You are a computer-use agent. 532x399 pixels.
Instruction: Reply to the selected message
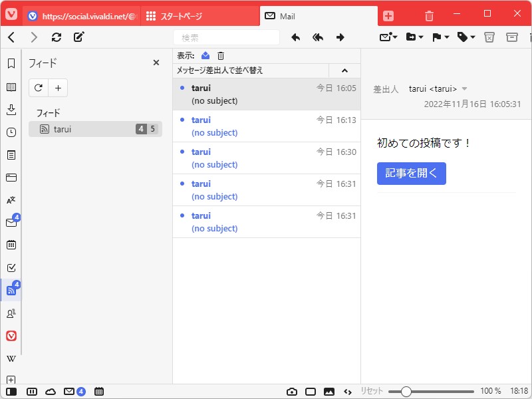(x=296, y=38)
